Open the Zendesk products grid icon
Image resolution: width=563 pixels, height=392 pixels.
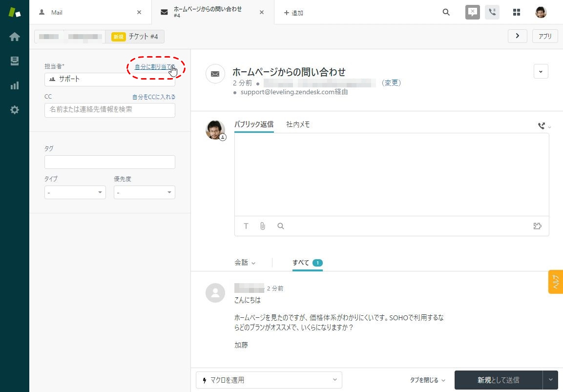[x=516, y=12]
